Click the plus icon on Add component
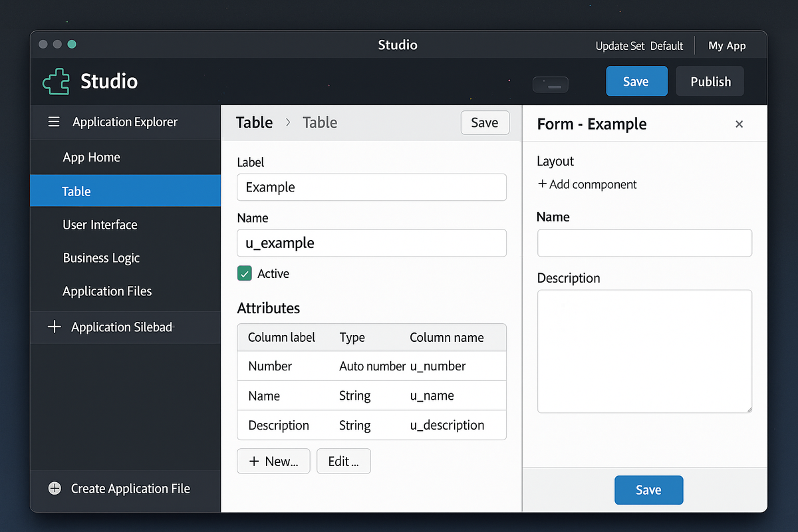The height and width of the screenshot is (532, 798). [542, 184]
